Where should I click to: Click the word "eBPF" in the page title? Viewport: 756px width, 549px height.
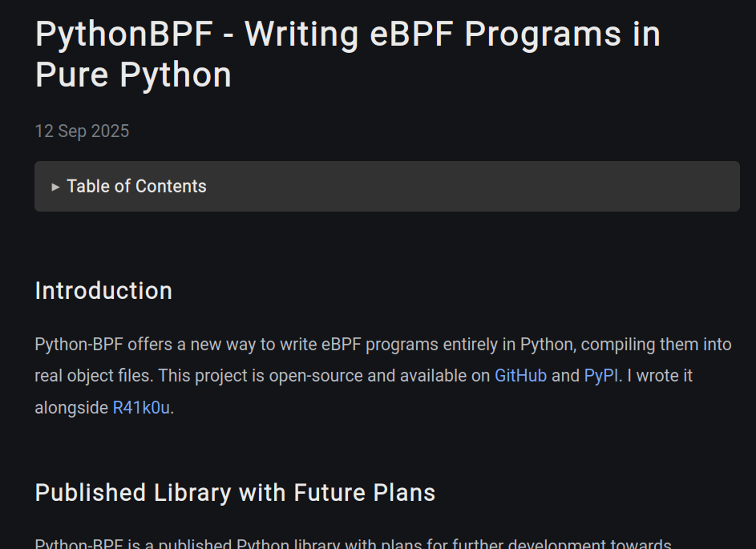pos(411,34)
